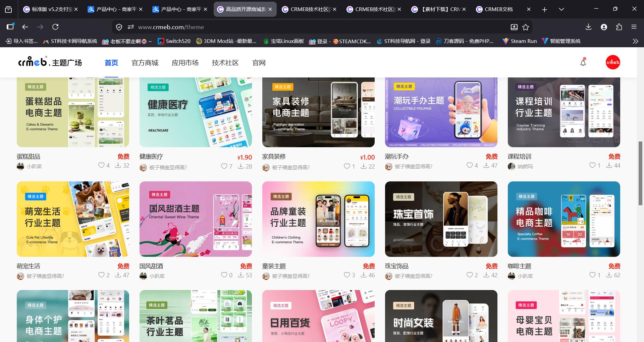Open the browser downloads panel
Image resolution: width=644 pixels, height=342 pixels.
(x=588, y=27)
